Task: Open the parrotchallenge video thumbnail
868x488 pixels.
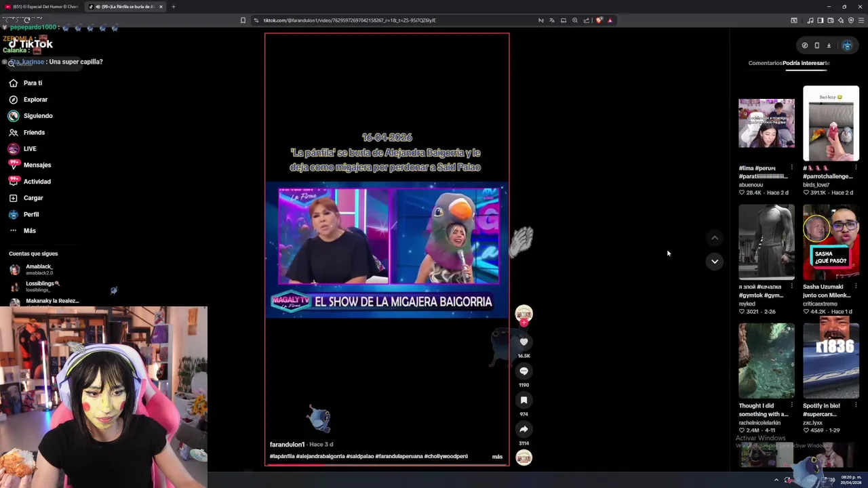Action: (x=831, y=123)
